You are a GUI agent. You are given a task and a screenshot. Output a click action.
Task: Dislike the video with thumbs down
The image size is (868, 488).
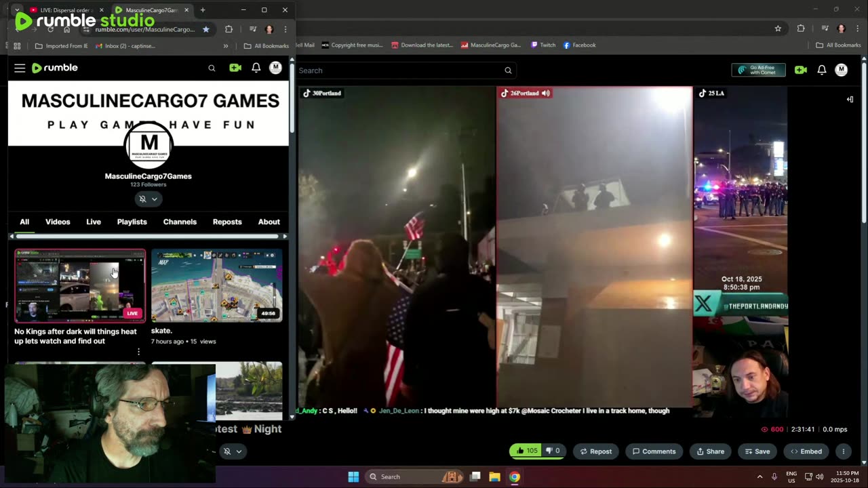553,451
